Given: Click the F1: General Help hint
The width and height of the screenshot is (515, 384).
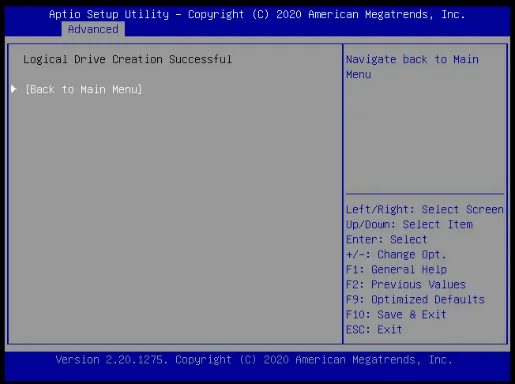Looking at the screenshot, I should tap(396, 269).
